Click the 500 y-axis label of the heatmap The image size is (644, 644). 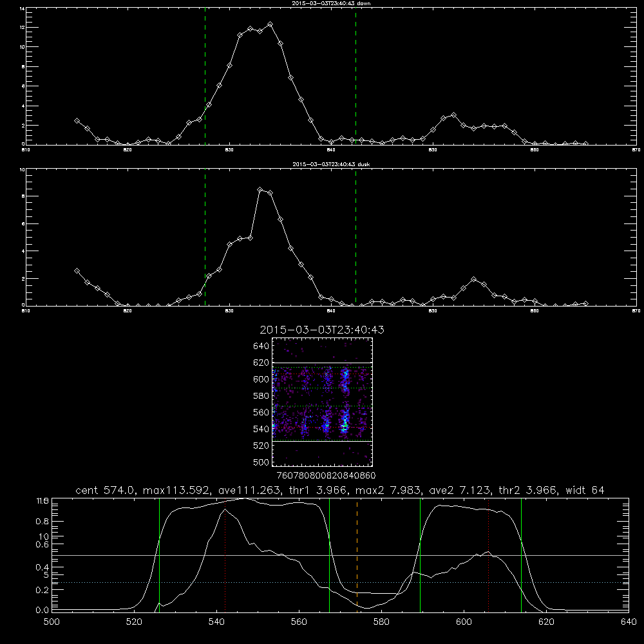[x=261, y=462]
